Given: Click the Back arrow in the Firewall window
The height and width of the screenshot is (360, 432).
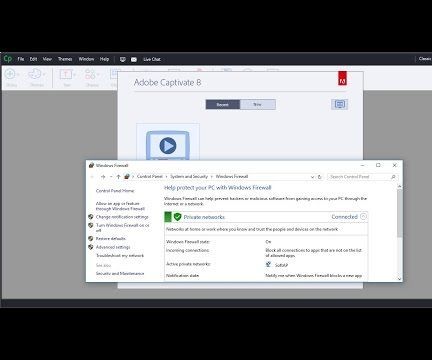Looking at the screenshot, I should (92, 177).
